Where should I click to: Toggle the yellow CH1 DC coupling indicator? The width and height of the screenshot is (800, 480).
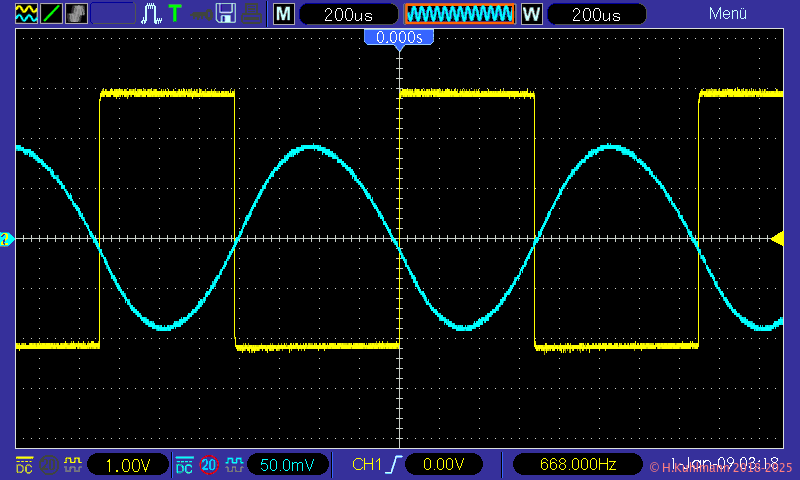pos(24,465)
